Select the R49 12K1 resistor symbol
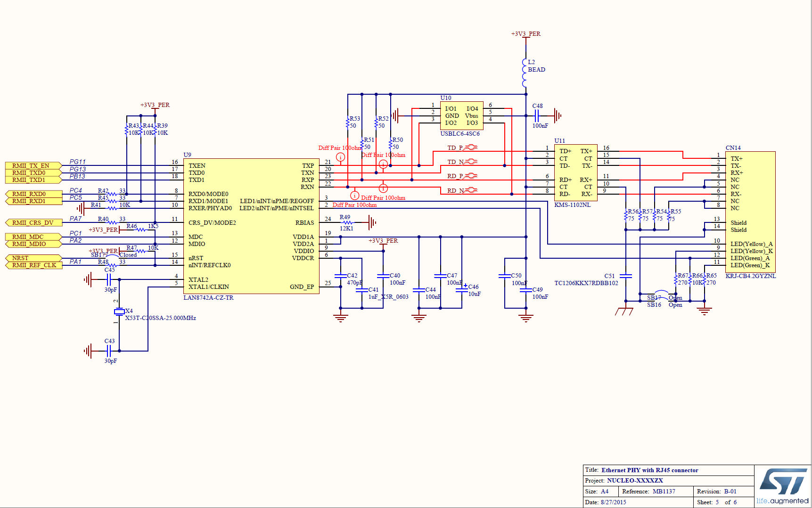Image resolution: width=812 pixels, height=508 pixels. [x=347, y=222]
